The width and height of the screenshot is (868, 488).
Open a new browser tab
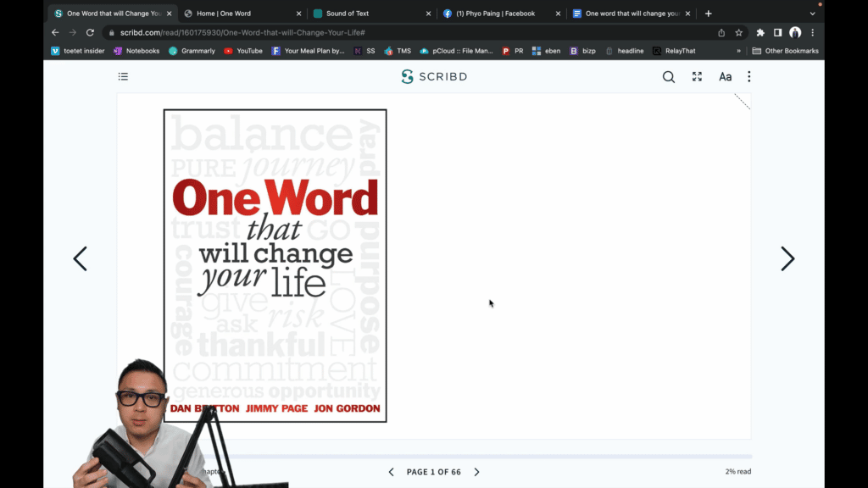click(x=709, y=14)
